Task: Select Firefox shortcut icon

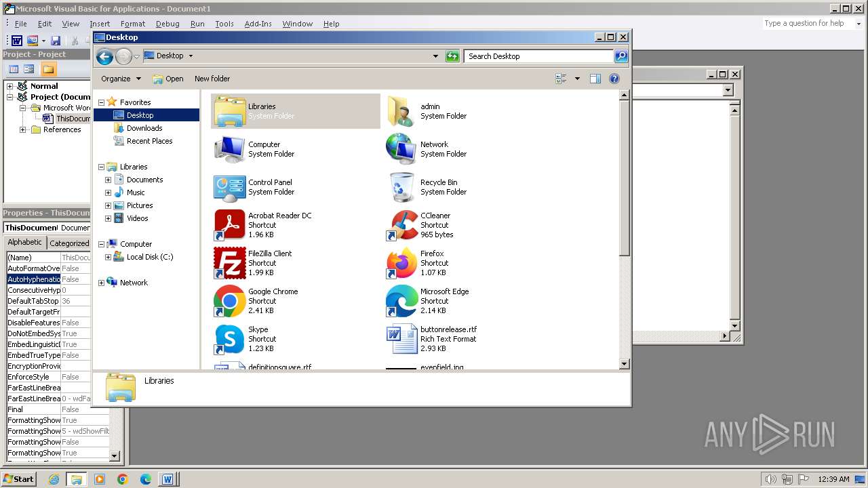Action: tap(402, 263)
